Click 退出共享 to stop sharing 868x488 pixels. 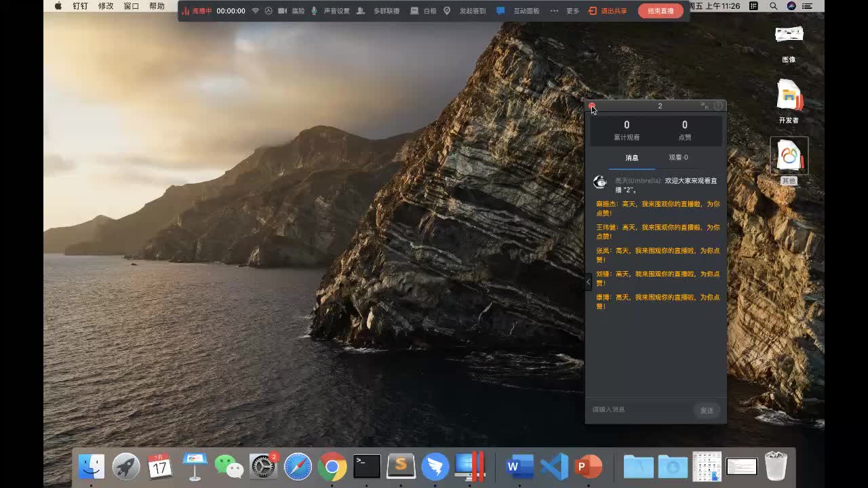pyautogui.click(x=608, y=11)
